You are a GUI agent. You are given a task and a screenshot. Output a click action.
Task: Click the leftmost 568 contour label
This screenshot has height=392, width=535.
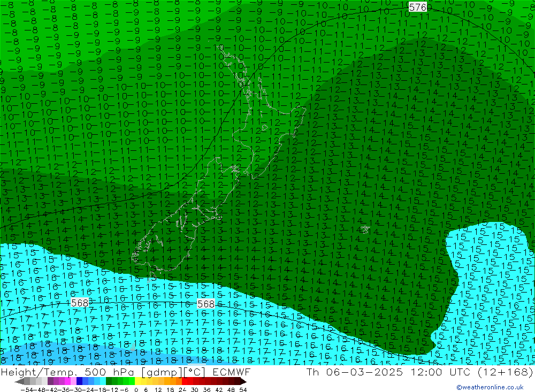point(79,303)
